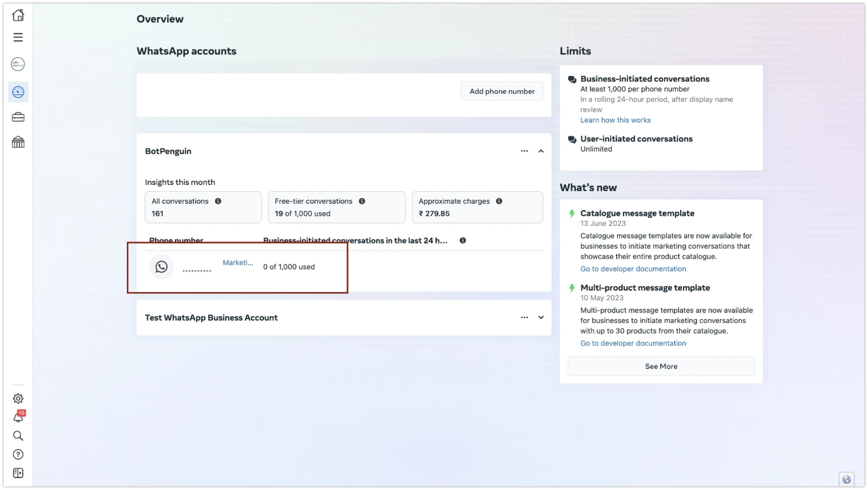This screenshot has width=868, height=490.
Task: Open the hamburger menu in sidebar
Action: click(18, 37)
